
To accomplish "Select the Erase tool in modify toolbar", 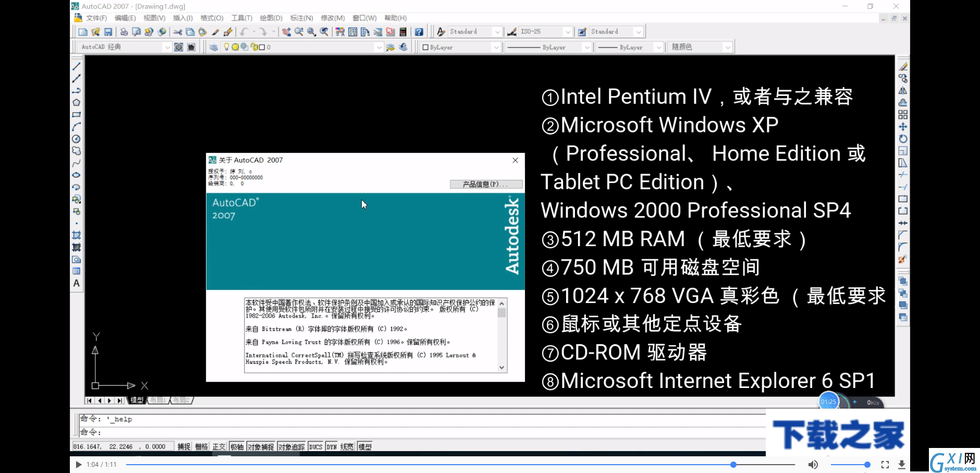I will coord(903,67).
